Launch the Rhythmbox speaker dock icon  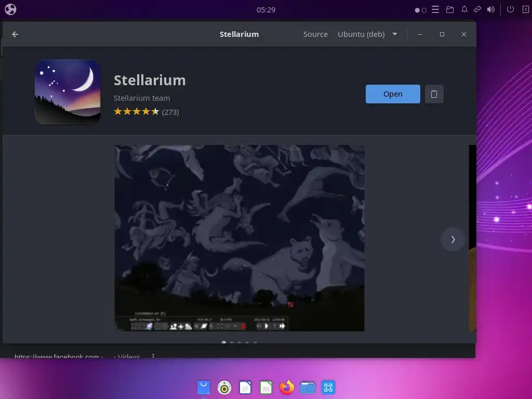pos(224,388)
